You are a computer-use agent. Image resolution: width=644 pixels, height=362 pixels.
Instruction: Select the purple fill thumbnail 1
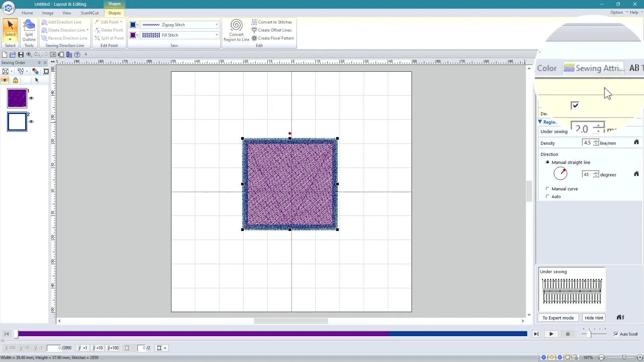click(17, 98)
